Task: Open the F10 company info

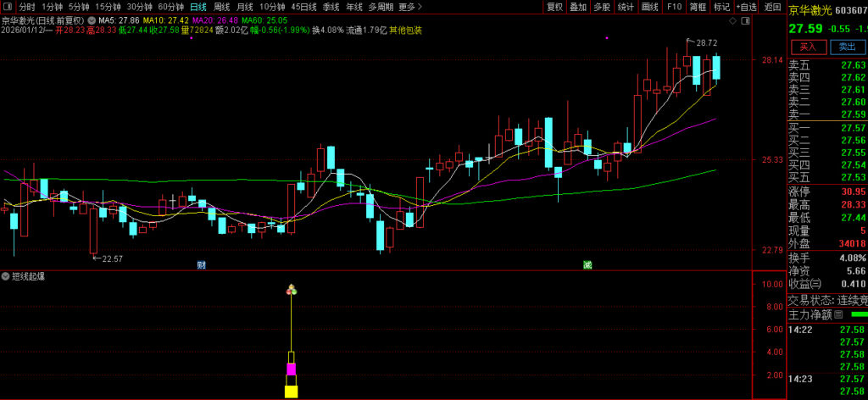Action: click(674, 7)
